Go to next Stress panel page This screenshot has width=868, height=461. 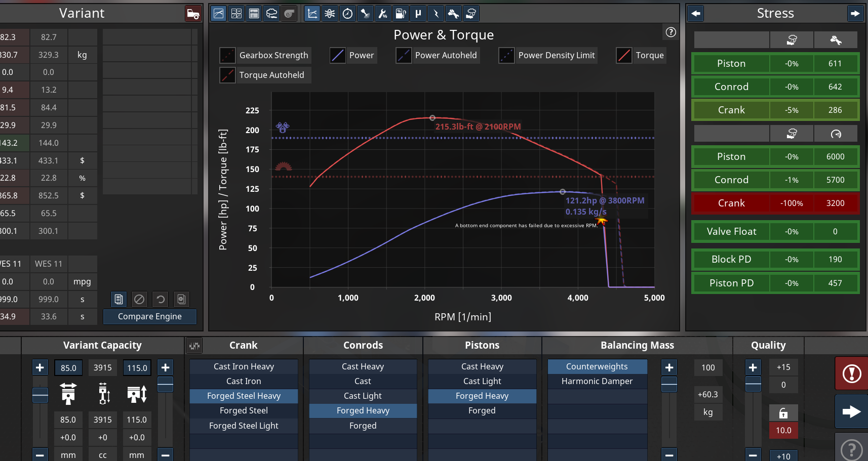click(x=855, y=14)
